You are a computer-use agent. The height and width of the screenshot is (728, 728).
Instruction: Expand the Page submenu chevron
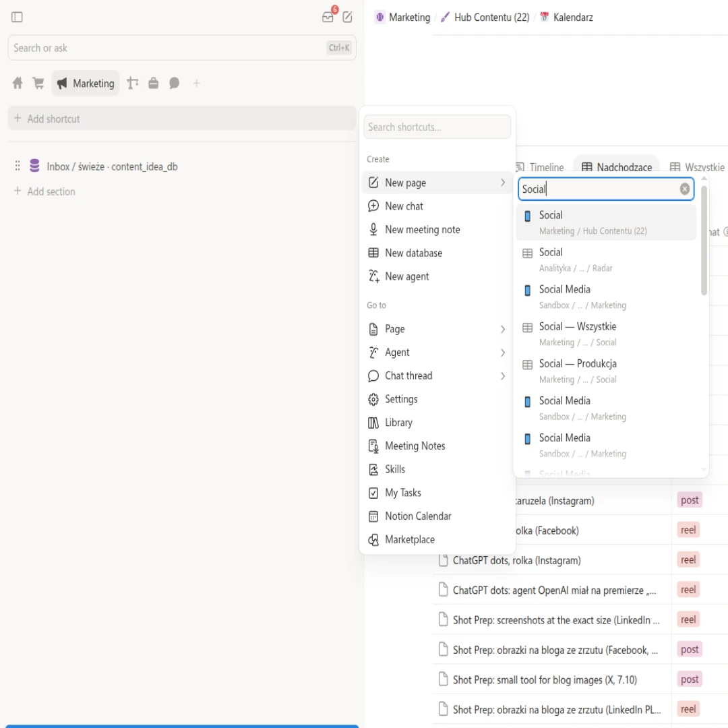click(x=502, y=329)
